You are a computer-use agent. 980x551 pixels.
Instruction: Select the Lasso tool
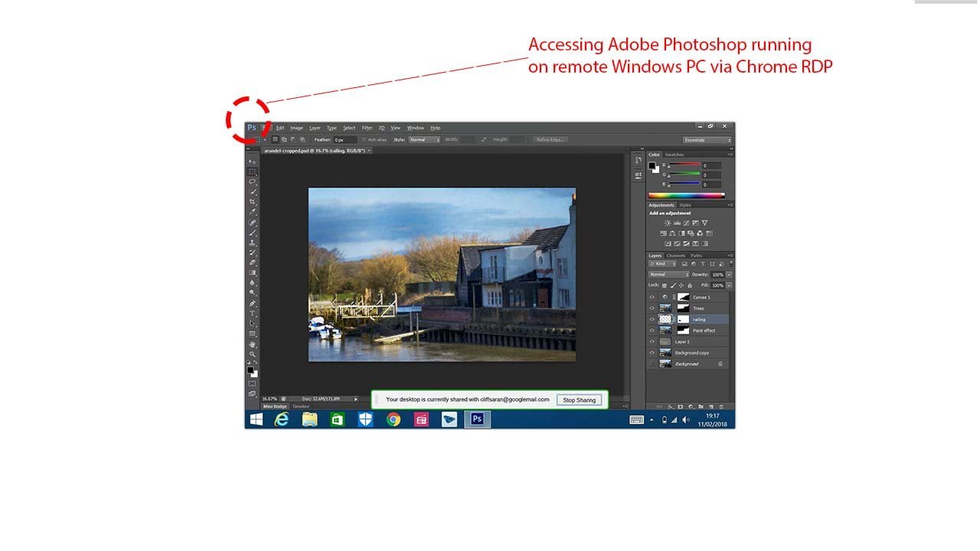[x=252, y=182]
